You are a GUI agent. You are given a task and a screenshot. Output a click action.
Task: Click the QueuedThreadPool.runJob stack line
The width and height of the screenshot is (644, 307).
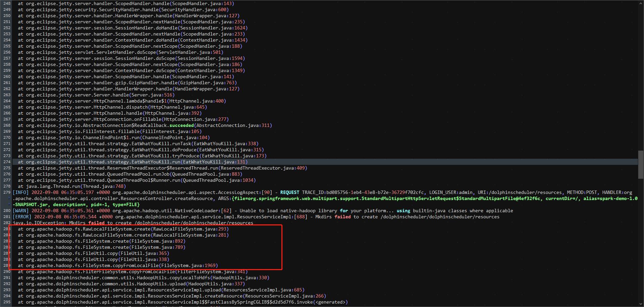click(x=130, y=174)
